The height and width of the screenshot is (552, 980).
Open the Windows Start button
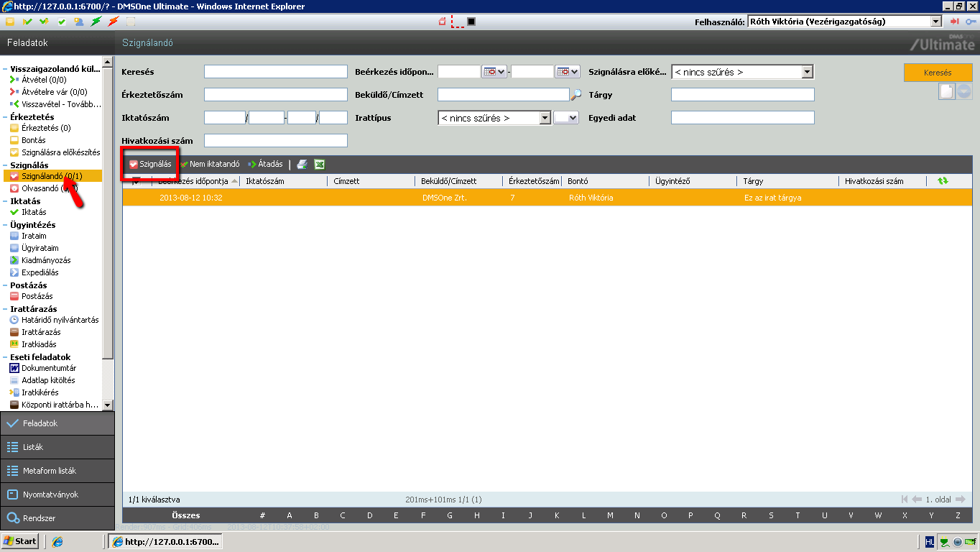(x=20, y=541)
